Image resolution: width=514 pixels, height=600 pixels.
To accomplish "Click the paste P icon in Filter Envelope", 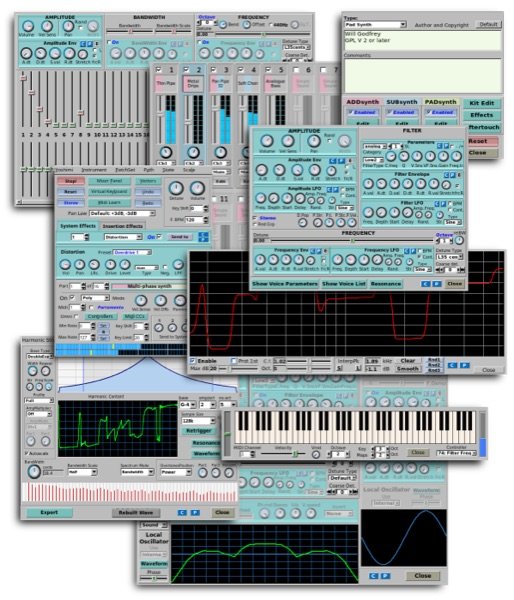I will [x=453, y=175].
